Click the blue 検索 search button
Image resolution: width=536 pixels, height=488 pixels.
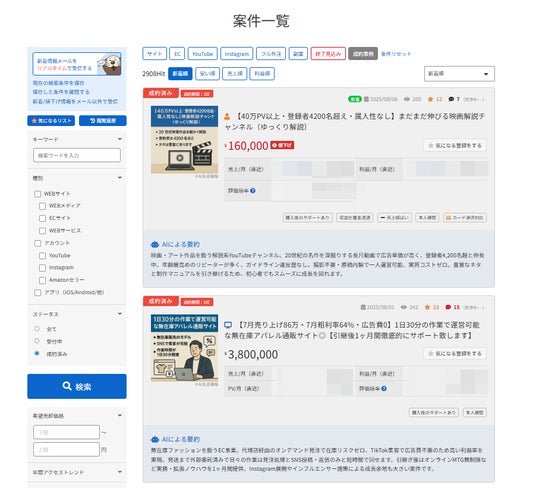point(77,387)
